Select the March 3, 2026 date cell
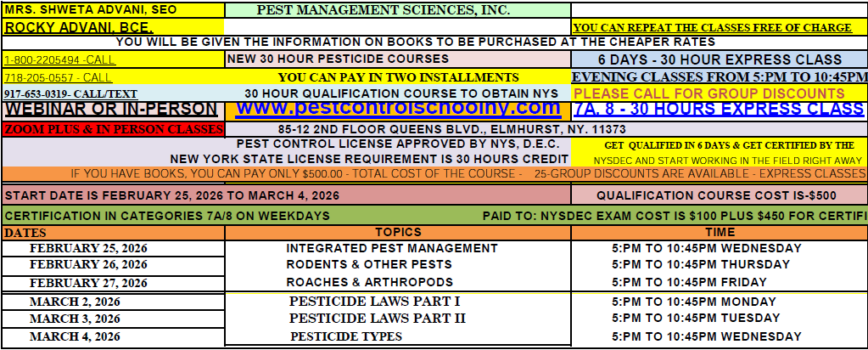 point(114,319)
